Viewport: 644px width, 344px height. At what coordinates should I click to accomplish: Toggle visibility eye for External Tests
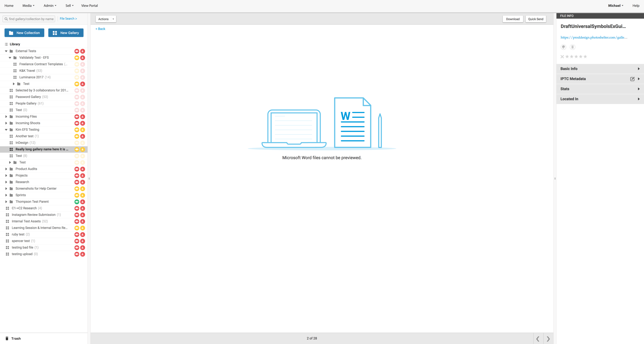pos(77,51)
